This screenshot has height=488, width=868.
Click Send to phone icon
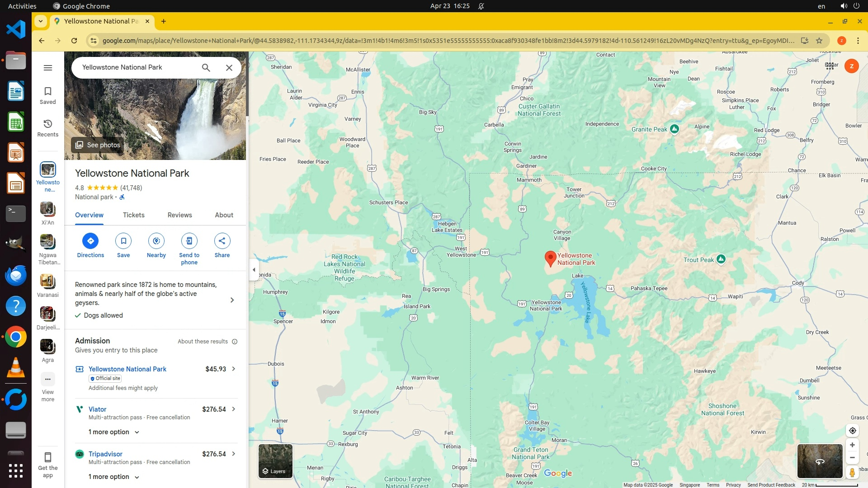coord(189,241)
